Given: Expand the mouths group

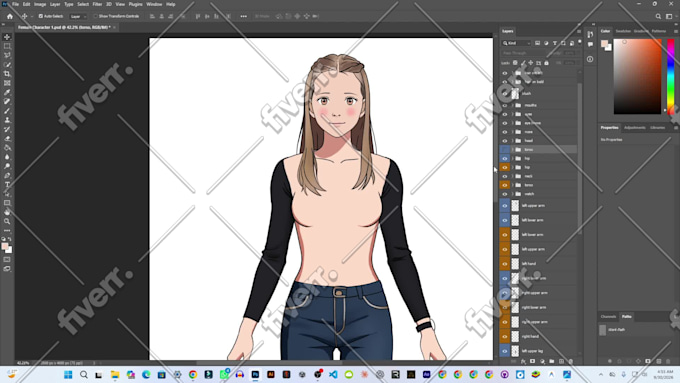Looking at the screenshot, I should 513,105.
